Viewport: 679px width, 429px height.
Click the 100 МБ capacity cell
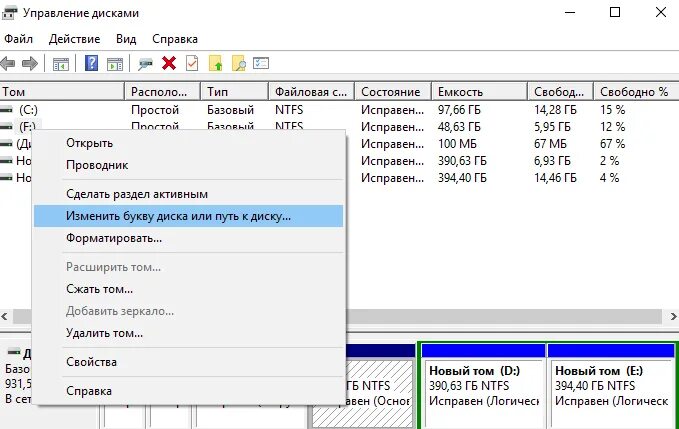[x=457, y=144]
